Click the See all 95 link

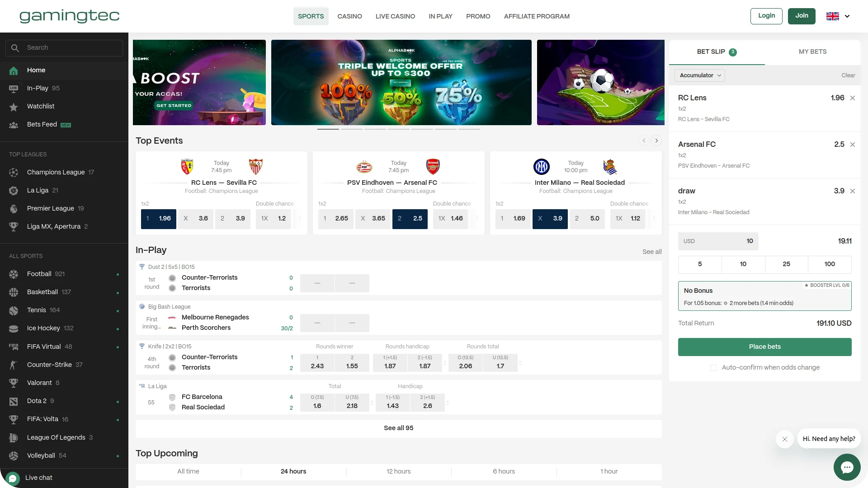point(398,428)
